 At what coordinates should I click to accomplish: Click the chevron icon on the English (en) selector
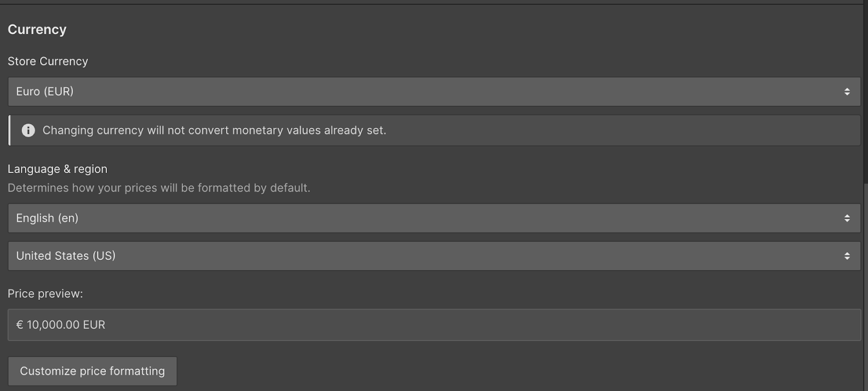(x=847, y=218)
